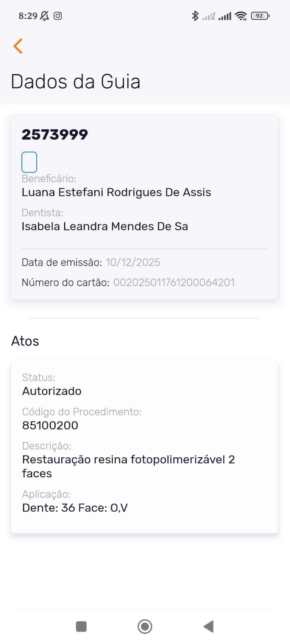290x644 pixels.
Task: Tap procedure code 85100200
Action: (x=50, y=425)
